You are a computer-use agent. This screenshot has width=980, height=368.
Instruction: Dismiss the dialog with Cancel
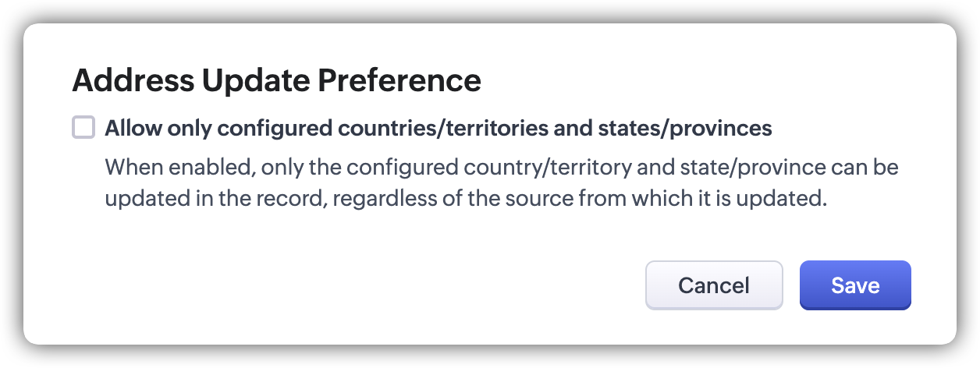click(x=714, y=285)
